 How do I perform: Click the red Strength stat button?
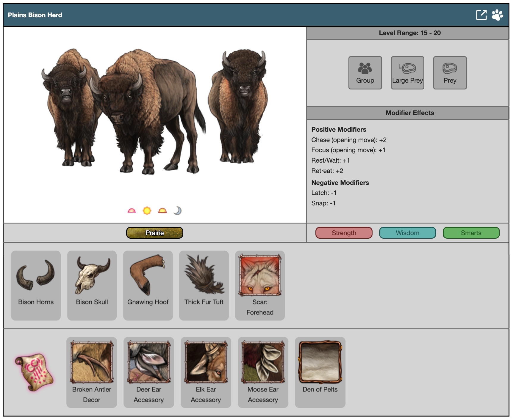pos(344,233)
